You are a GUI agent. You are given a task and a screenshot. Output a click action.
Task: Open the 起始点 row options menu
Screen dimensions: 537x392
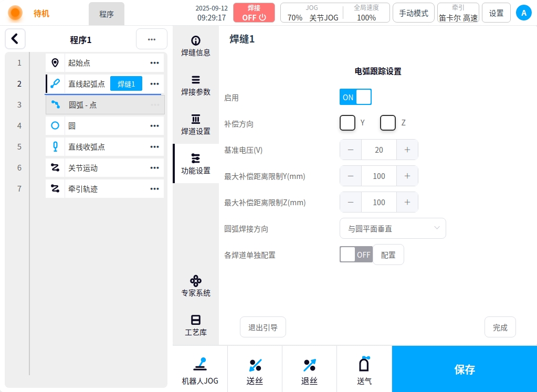pos(154,63)
